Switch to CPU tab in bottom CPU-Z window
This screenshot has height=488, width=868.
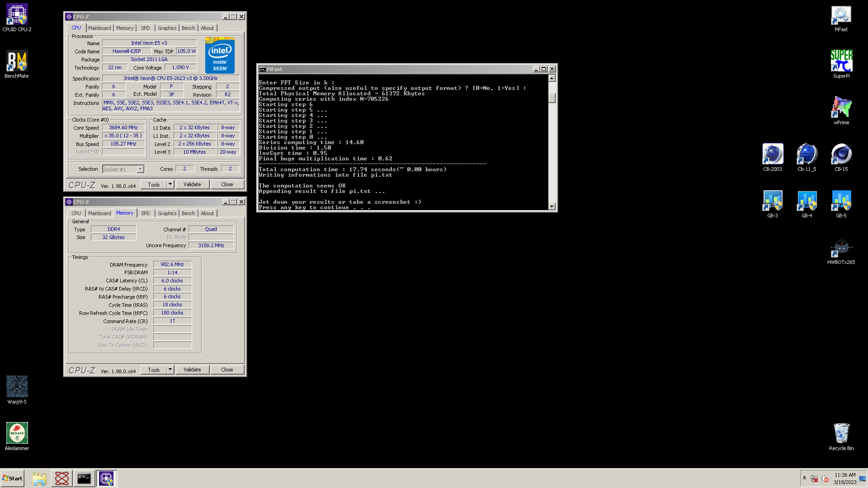(x=76, y=213)
